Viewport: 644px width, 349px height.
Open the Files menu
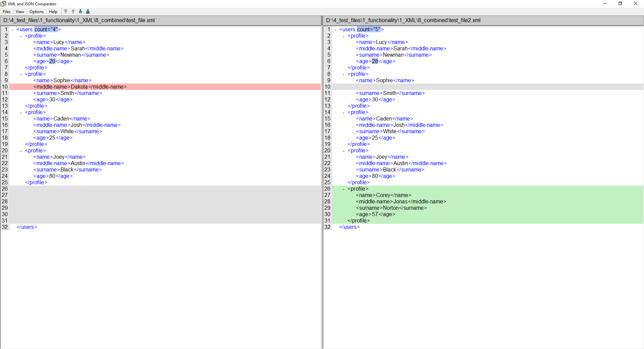[6, 12]
